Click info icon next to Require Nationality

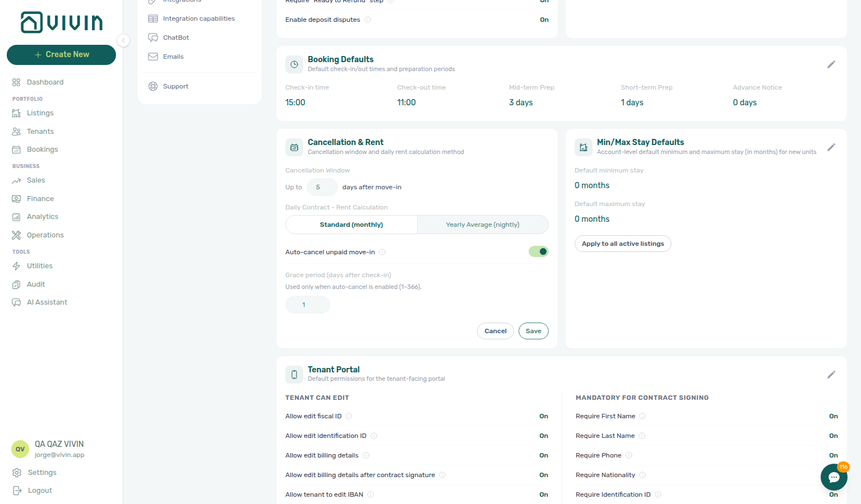click(642, 475)
